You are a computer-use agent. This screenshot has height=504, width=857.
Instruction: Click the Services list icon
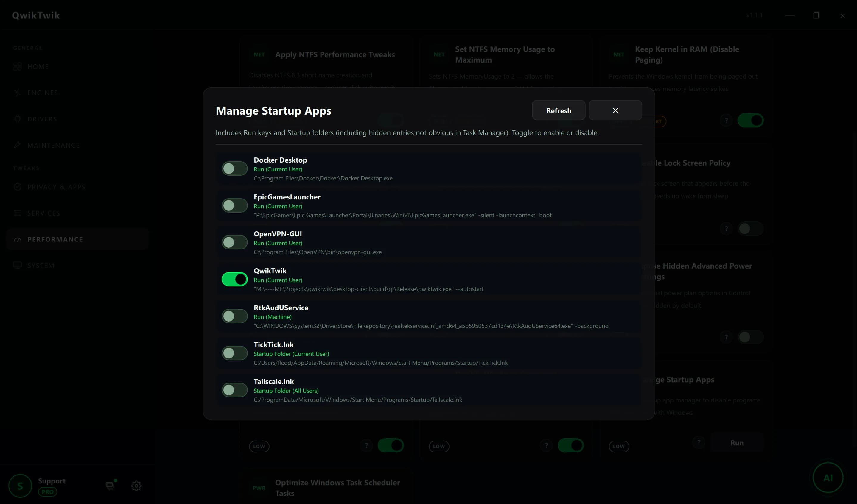pos(18,213)
